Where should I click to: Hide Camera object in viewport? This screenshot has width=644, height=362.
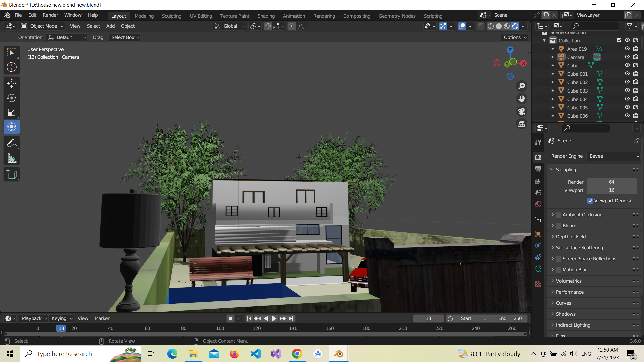click(x=627, y=57)
